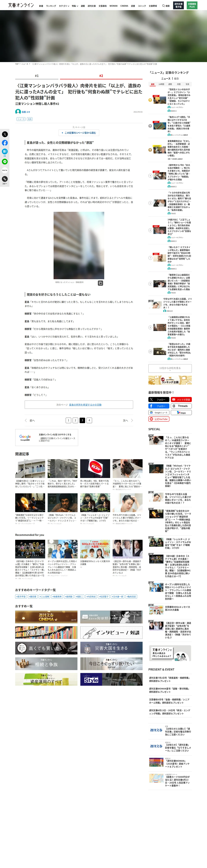Click the 社会 category tag
This screenshot has height=868, width=207.
pos(30,119)
